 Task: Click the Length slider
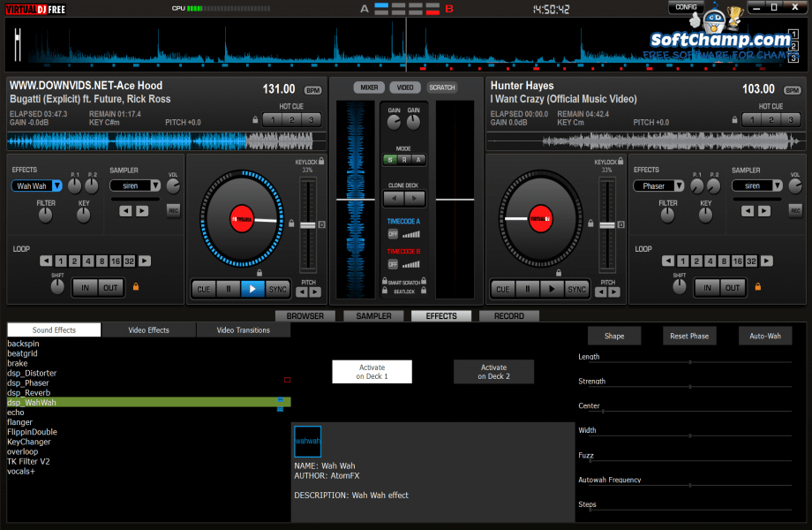click(x=690, y=362)
